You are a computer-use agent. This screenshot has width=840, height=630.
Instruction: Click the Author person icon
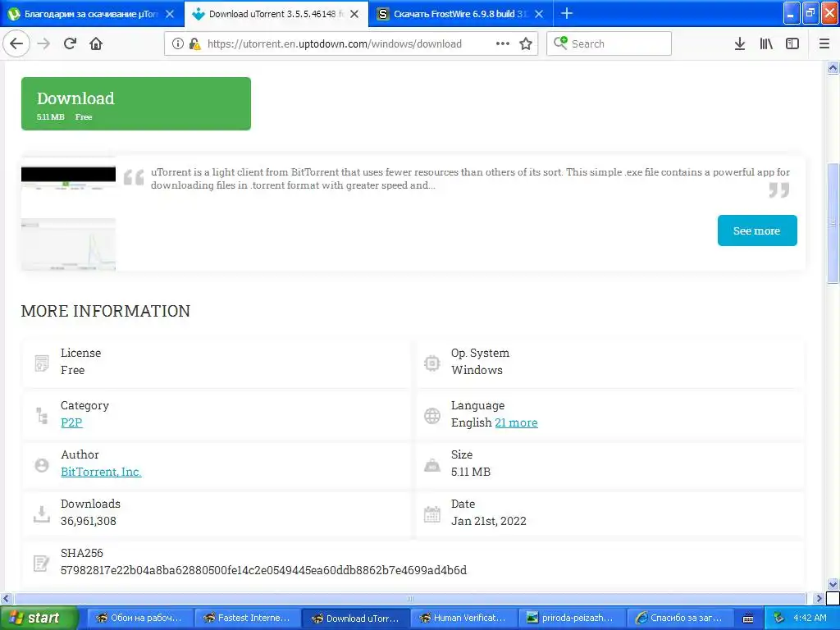(x=41, y=465)
